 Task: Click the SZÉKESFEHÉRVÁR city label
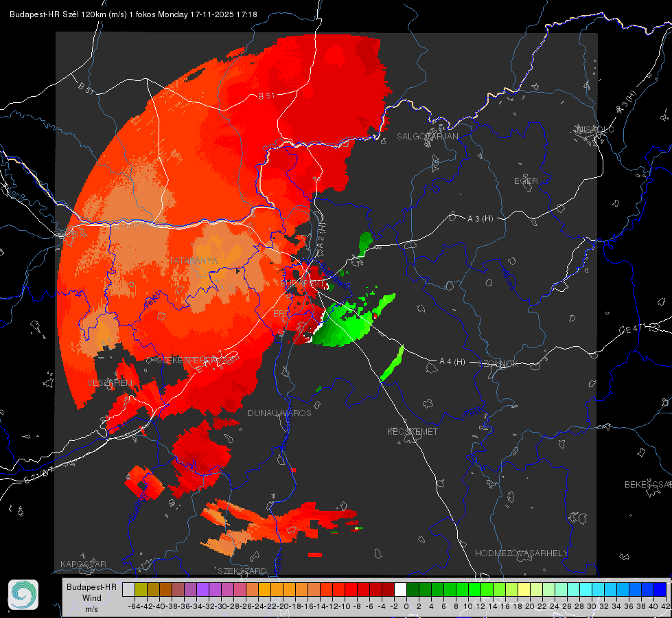[x=195, y=360]
